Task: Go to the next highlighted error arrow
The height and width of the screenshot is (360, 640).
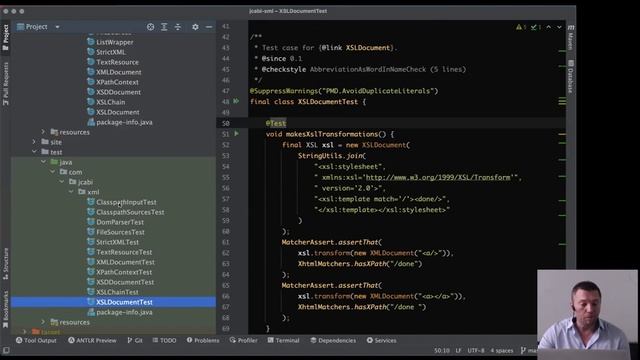Action: (559, 27)
